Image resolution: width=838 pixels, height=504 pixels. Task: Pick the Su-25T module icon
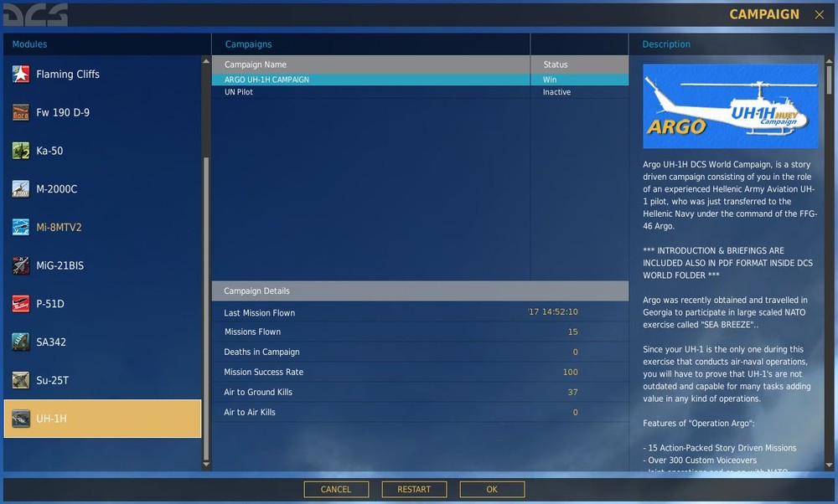click(x=21, y=380)
